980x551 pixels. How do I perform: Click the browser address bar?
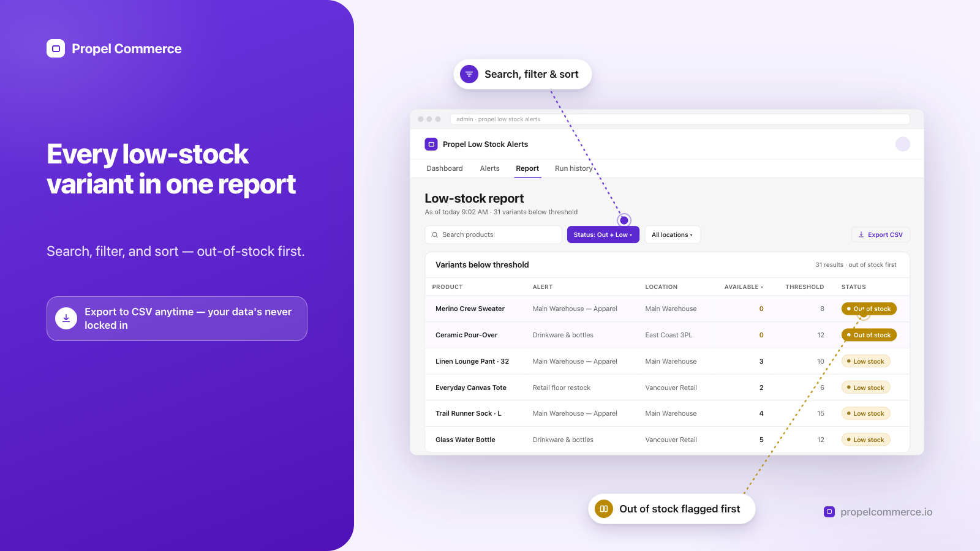(680, 119)
